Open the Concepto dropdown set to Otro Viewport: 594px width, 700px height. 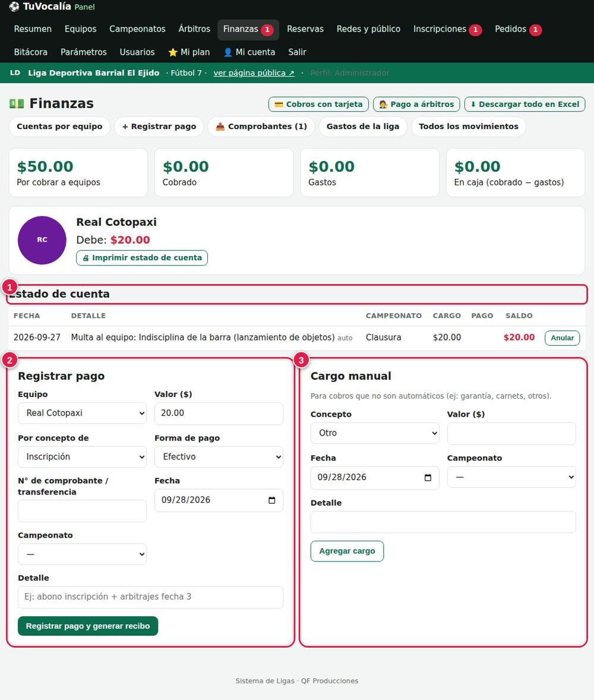click(x=375, y=433)
